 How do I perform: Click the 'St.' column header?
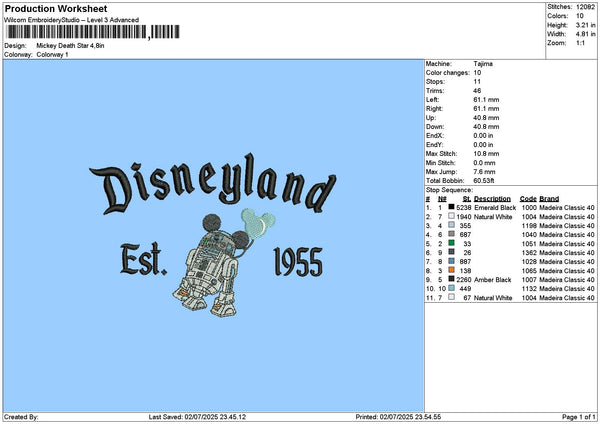click(467, 199)
